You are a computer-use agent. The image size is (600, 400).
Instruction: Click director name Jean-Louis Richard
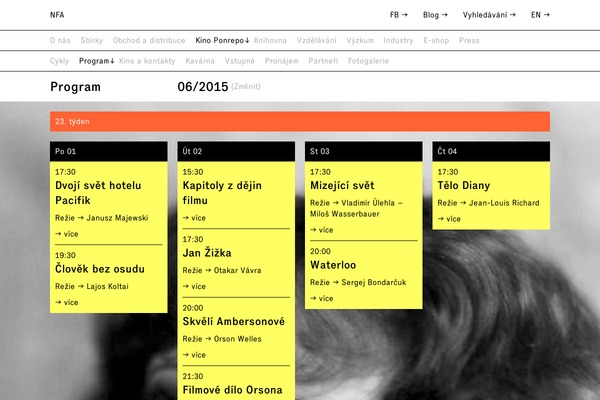pos(504,203)
